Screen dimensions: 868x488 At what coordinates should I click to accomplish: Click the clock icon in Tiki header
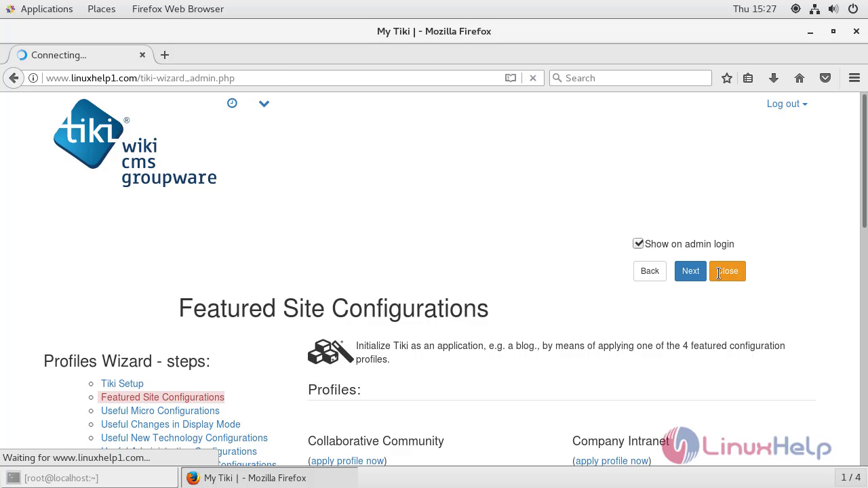232,103
